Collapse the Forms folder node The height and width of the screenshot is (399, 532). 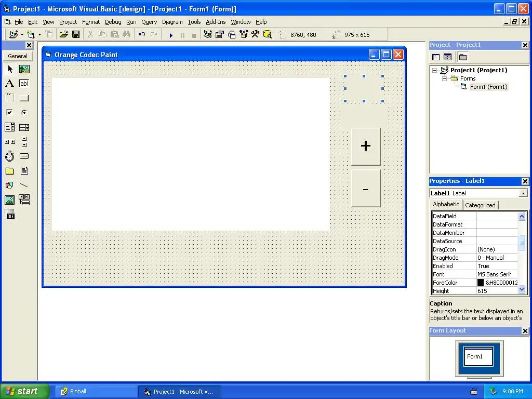coord(445,78)
